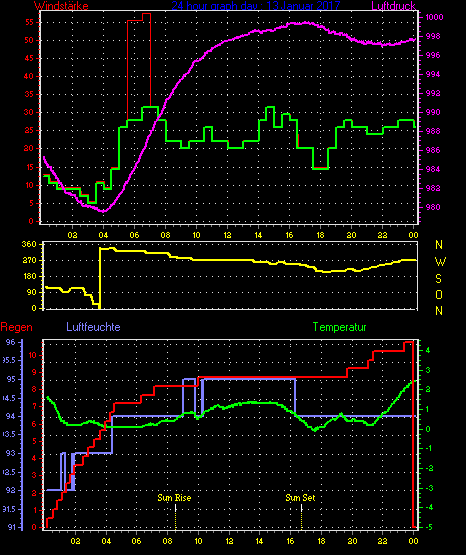Click the yellow wind direction jump near 04

(100, 278)
